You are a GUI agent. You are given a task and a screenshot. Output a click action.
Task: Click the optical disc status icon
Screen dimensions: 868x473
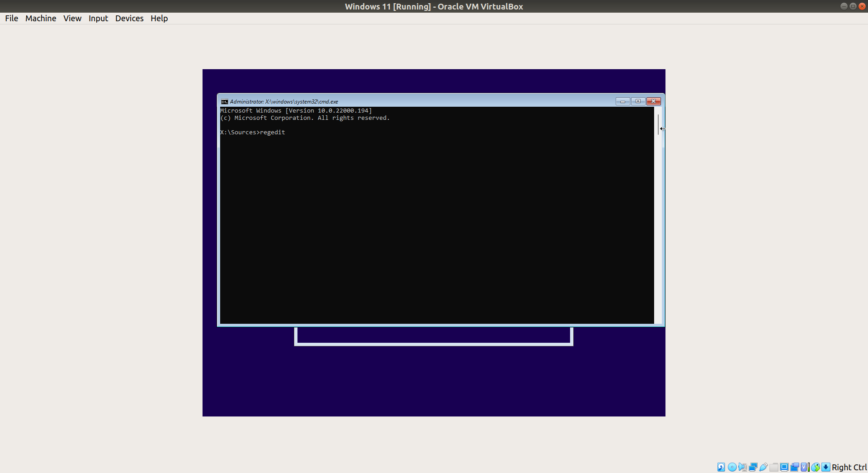click(x=732, y=467)
